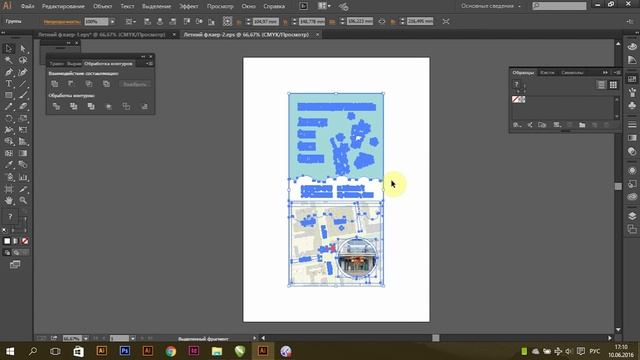
Task: Select the Zoom magnifier tool
Action: (23, 200)
